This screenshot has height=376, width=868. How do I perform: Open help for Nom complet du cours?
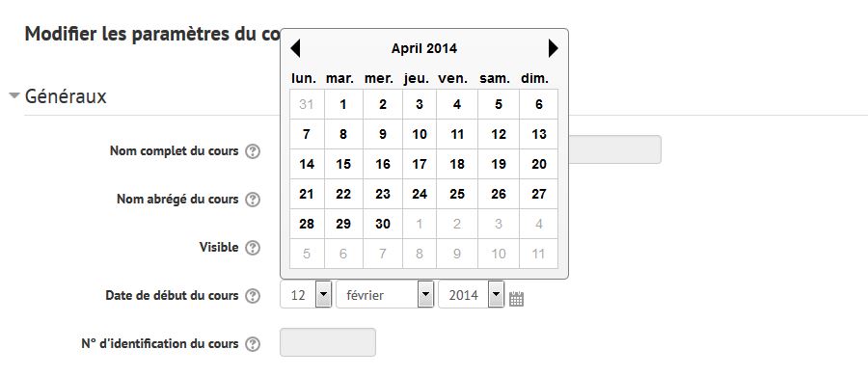coord(253,151)
